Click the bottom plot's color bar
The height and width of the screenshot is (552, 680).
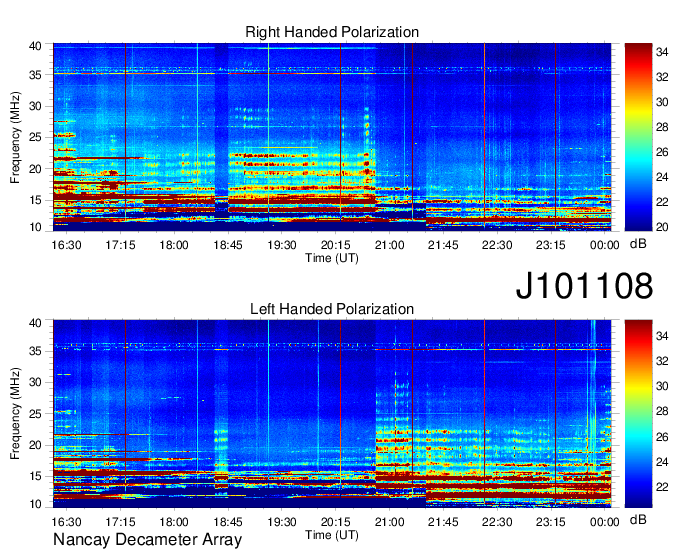(x=638, y=414)
